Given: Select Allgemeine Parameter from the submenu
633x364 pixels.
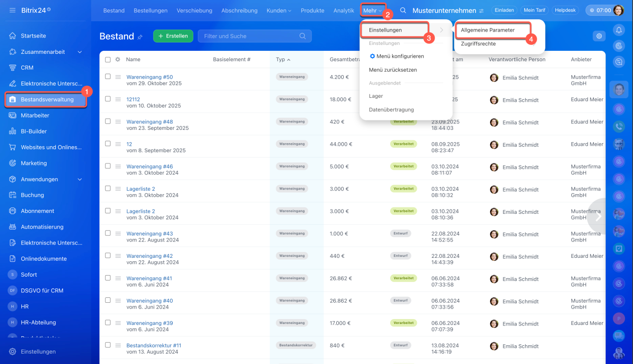Looking at the screenshot, I should tap(488, 30).
